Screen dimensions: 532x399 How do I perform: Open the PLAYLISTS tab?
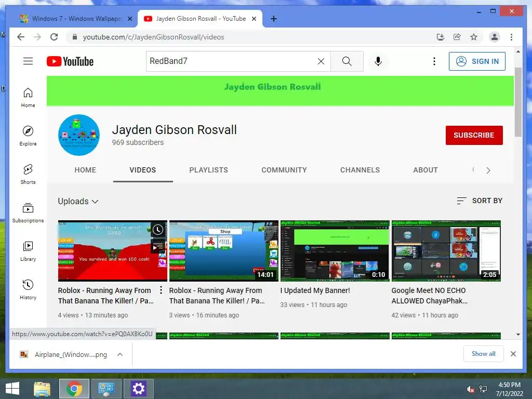[x=208, y=170]
